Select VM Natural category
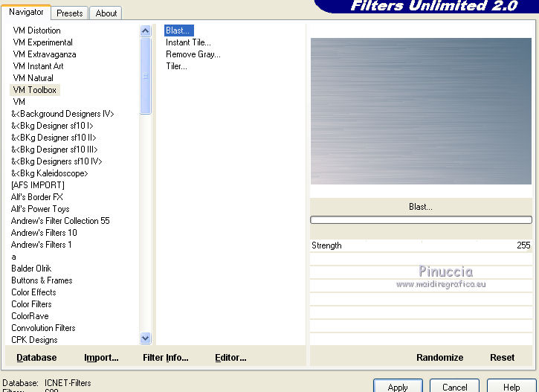 (33, 78)
